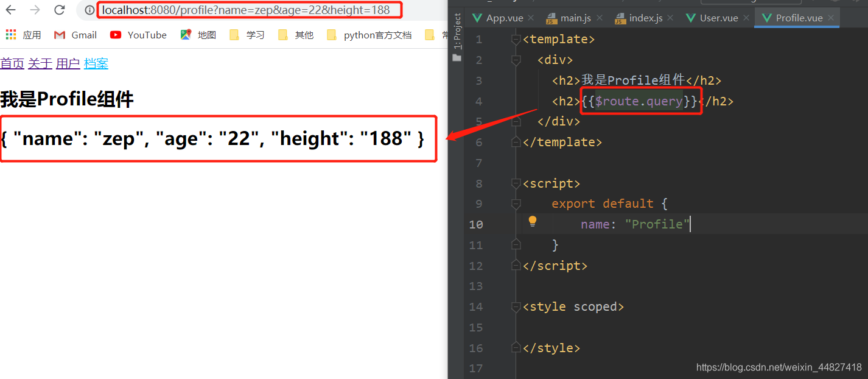The height and width of the screenshot is (379, 868).
Task: Open the python官方文档 bookmark folder
Action: pos(369,35)
